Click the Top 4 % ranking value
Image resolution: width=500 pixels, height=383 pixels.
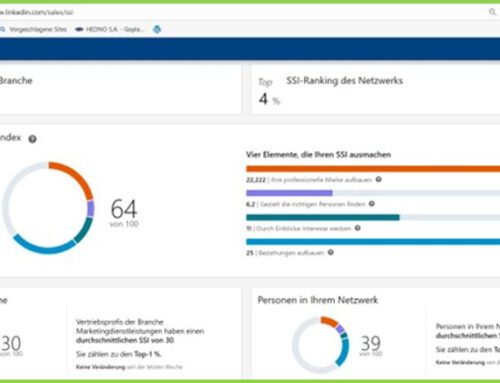tap(269, 92)
